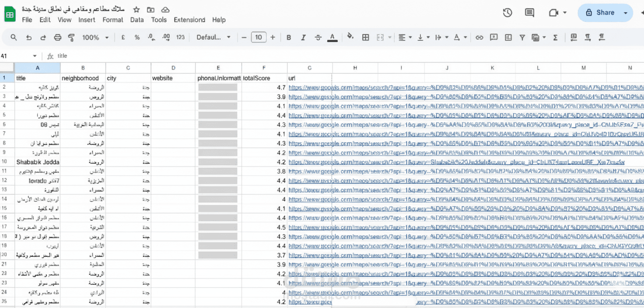Image resolution: width=644 pixels, height=308 pixels.
Task: Click the merge cells icon
Action: (380, 38)
